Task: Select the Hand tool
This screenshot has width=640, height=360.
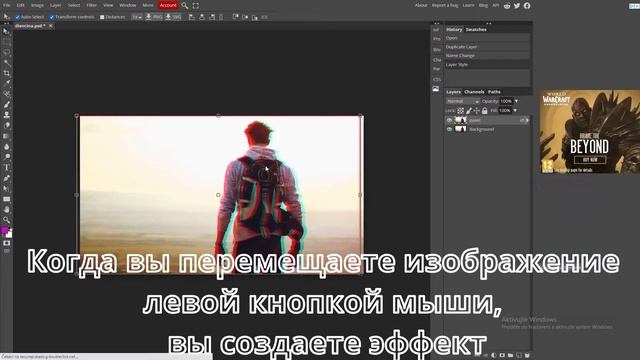Action: [6, 209]
